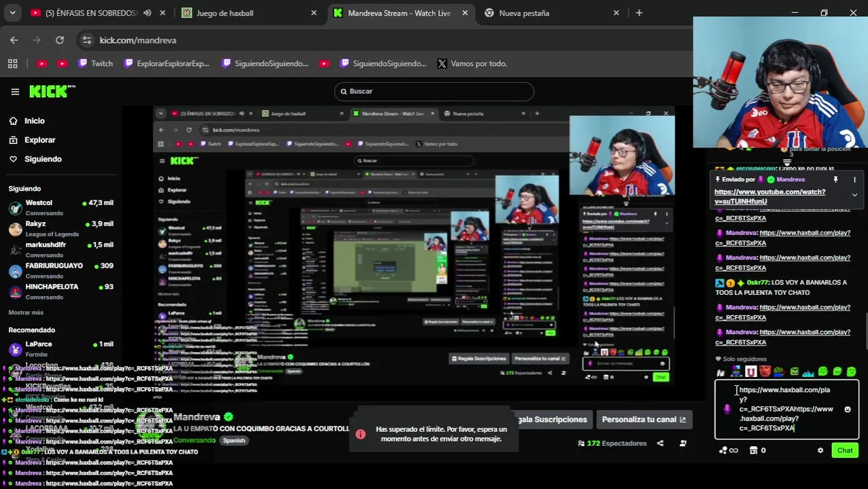This screenshot has width=868, height=489.
Task: Unpin the pinned chat message
Action: coord(835,179)
